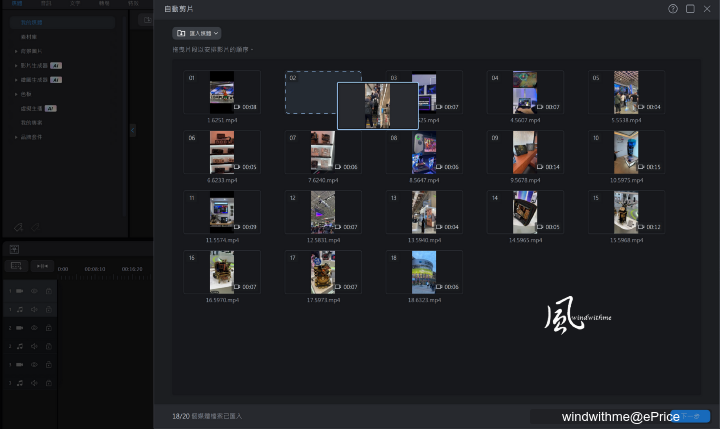Click the blue 下一步 button

point(690,416)
